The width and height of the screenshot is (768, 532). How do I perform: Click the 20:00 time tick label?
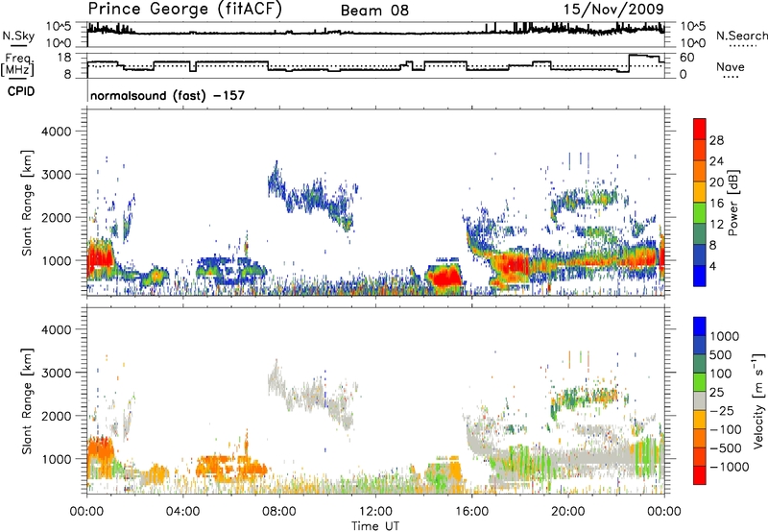pyautogui.click(x=567, y=512)
